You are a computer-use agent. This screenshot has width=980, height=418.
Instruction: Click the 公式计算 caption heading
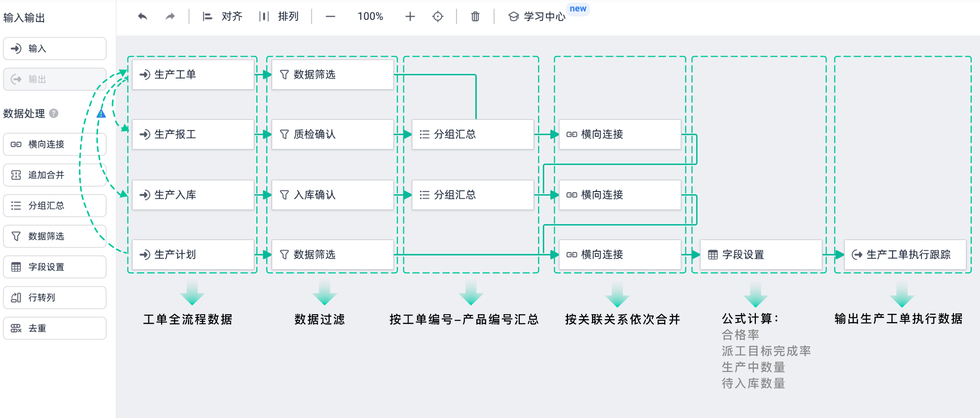pyautogui.click(x=750, y=319)
